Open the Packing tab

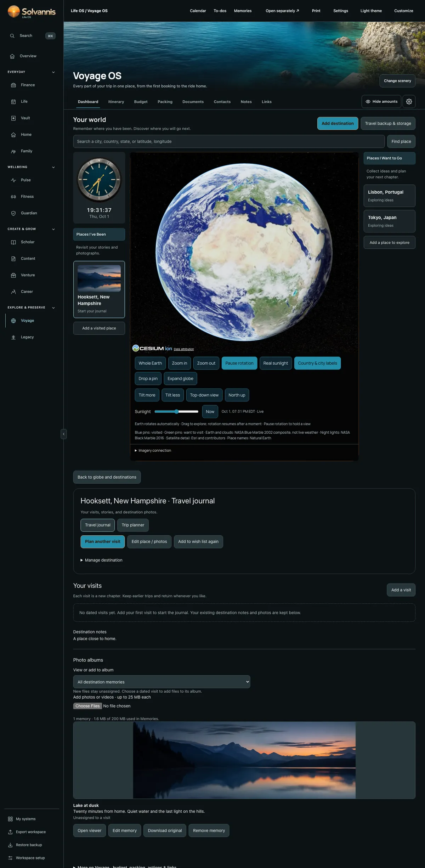[165, 102]
